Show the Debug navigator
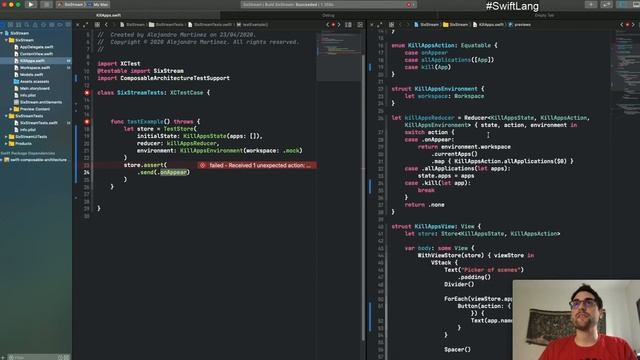 51,24
